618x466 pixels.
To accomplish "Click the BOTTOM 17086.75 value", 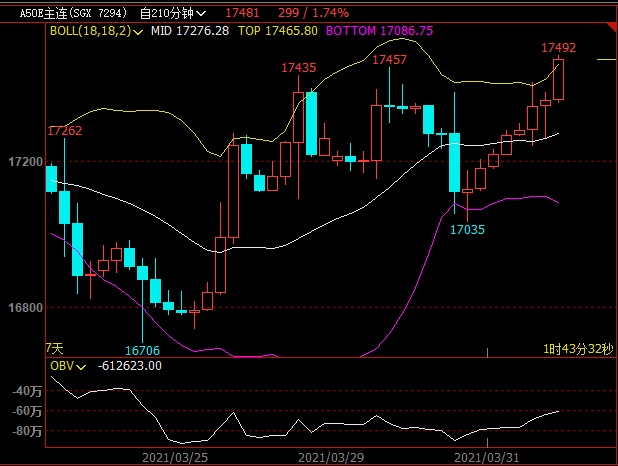I will [380, 31].
